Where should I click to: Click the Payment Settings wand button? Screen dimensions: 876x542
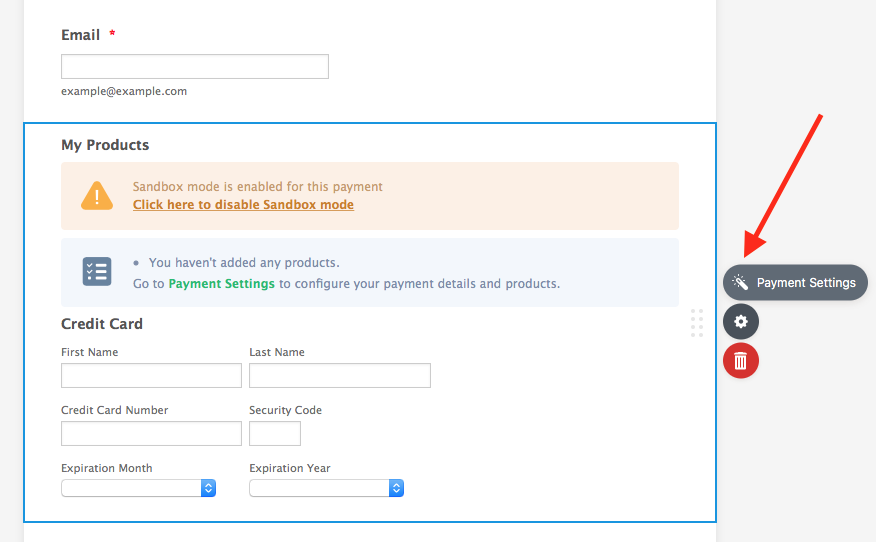tap(795, 283)
